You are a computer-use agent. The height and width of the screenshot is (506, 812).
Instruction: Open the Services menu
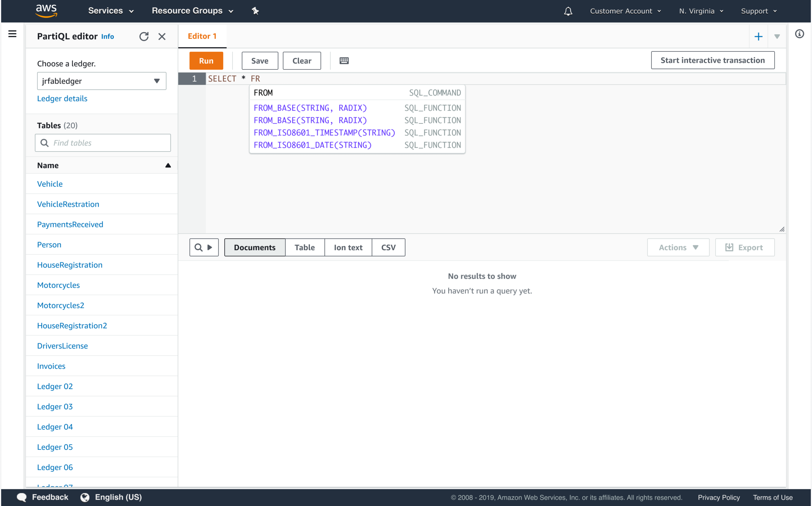point(110,10)
